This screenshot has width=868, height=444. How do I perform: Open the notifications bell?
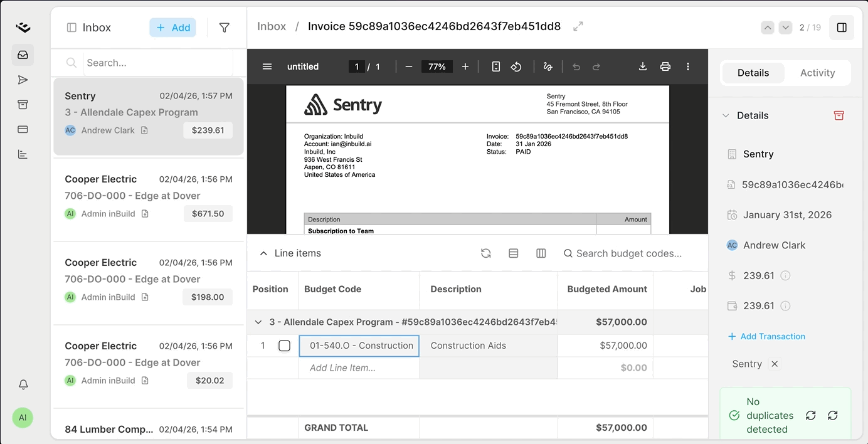pos(23,384)
